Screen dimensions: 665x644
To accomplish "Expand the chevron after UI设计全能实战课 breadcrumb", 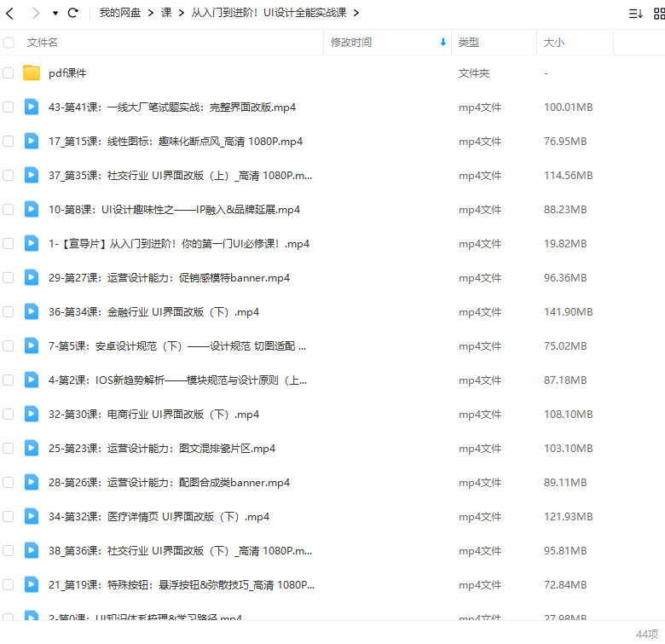I will click(356, 13).
